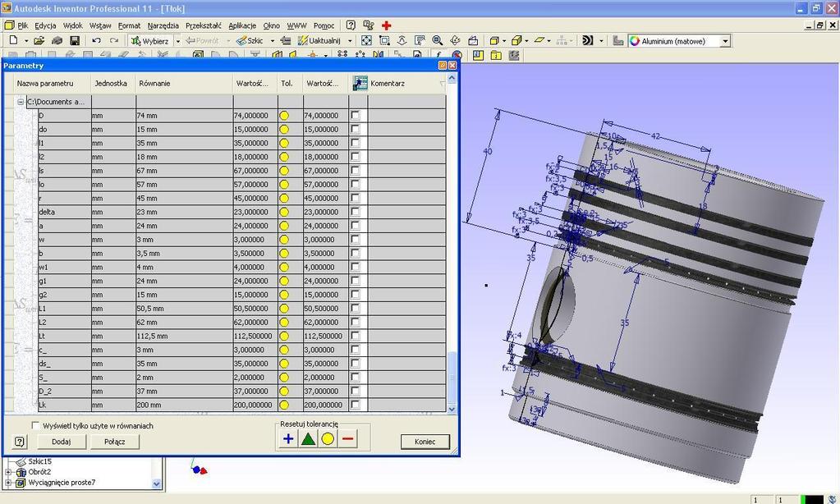Screen dimensions: 840x504
Task: Reset tolerance to upper with blue plus
Action: click(288, 439)
